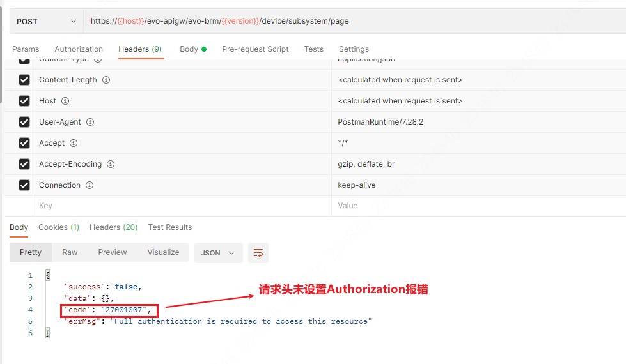Switch to the Authorization tab
The height and width of the screenshot is (364, 626).
[x=79, y=49]
